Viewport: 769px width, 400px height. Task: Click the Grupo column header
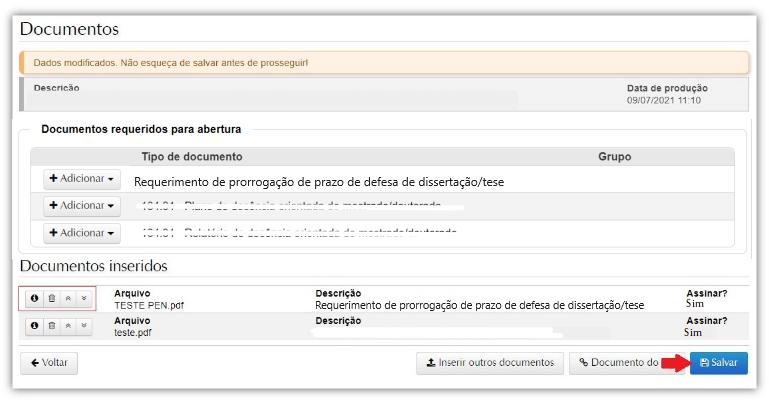pos(614,157)
